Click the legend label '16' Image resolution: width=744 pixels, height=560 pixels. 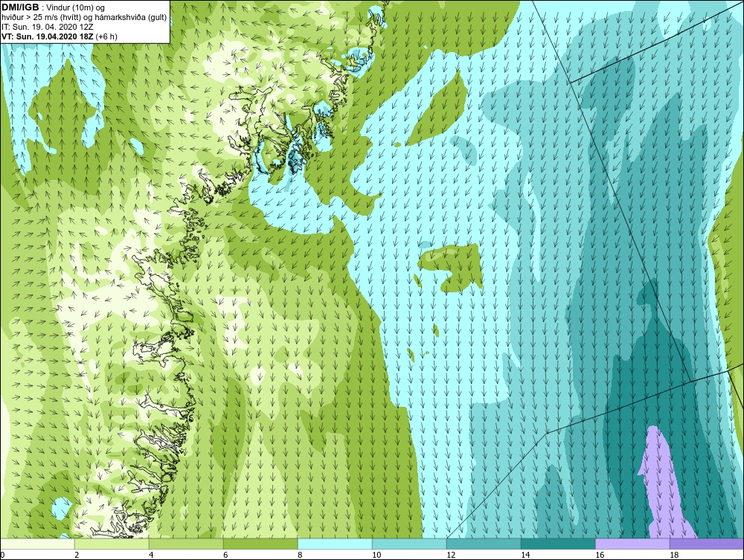(x=600, y=555)
